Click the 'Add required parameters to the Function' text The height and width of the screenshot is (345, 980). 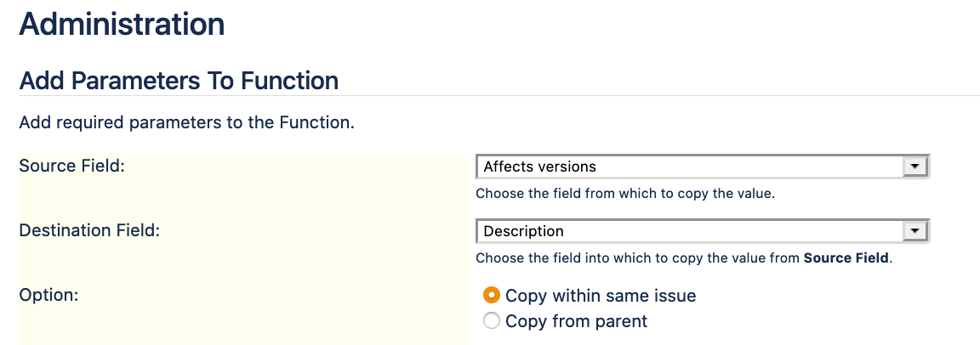click(x=186, y=122)
